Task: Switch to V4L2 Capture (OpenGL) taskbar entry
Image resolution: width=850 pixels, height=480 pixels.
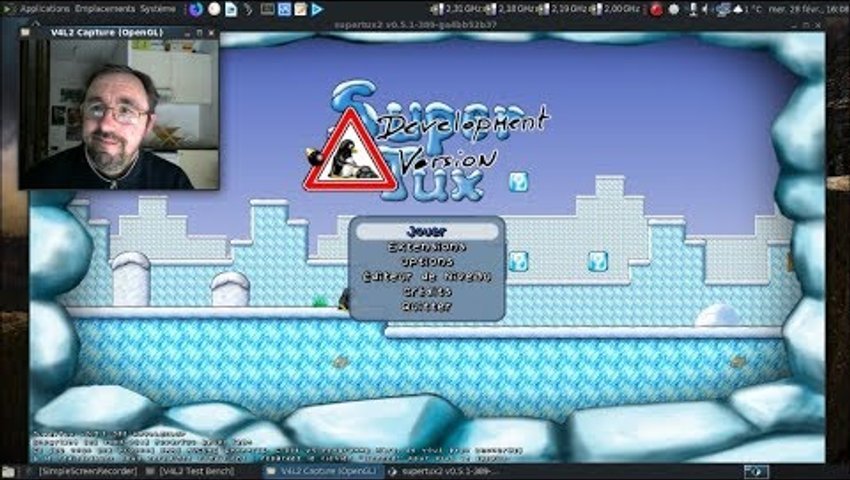Action: click(x=323, y=471)
